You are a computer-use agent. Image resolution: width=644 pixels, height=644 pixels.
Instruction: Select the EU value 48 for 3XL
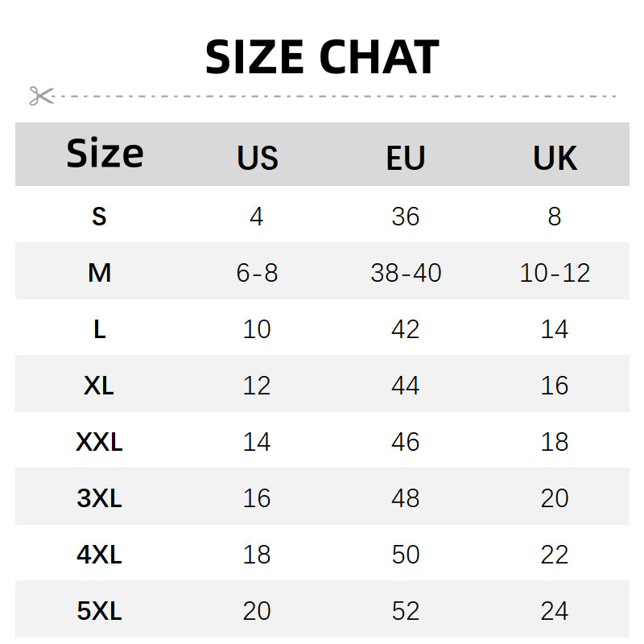click(406, 498)
